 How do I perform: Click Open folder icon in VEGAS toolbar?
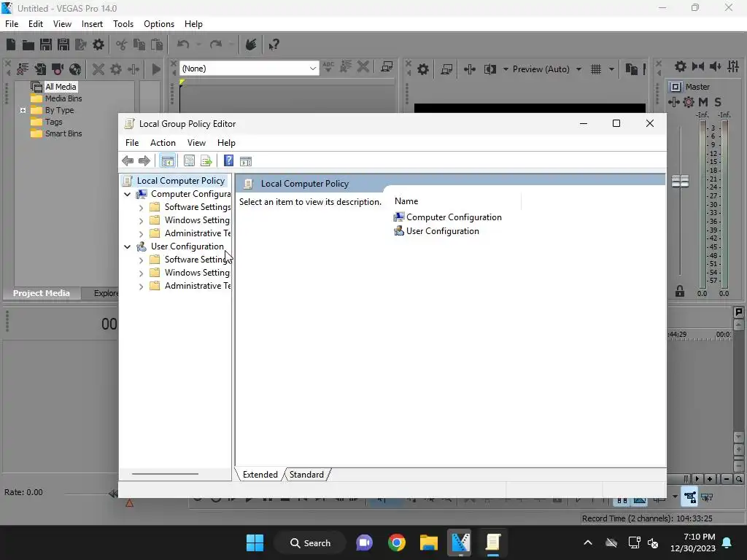pos(28,44)
